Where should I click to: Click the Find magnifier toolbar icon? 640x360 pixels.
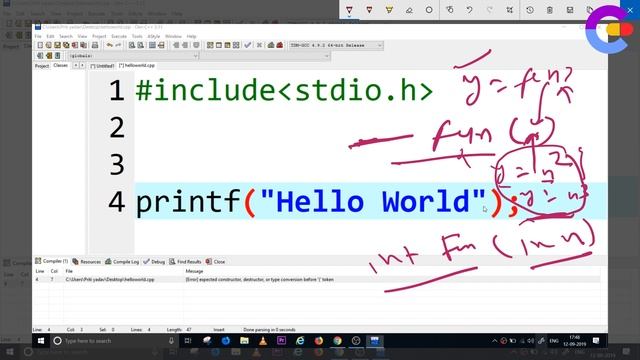132,45
